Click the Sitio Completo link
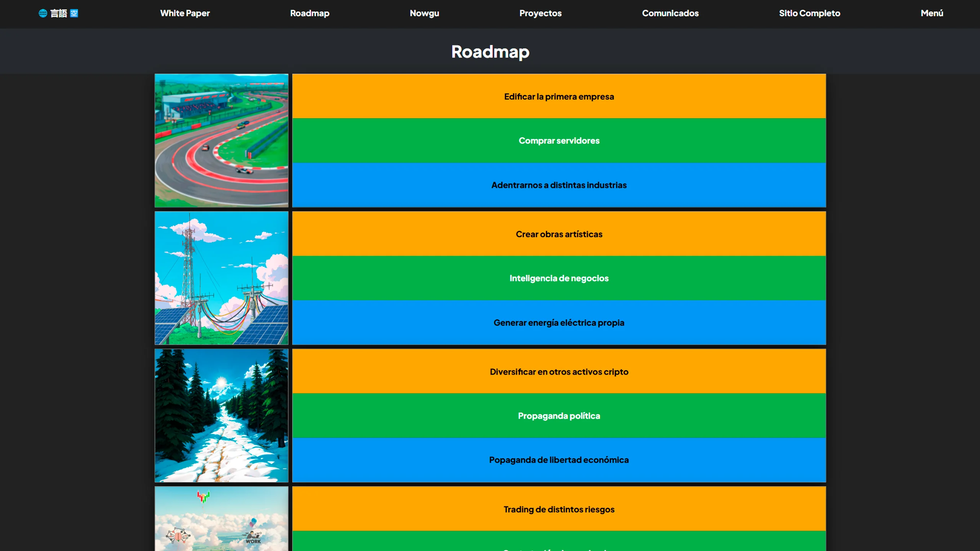This screenshot has height=551, width=980. point(809,13)
